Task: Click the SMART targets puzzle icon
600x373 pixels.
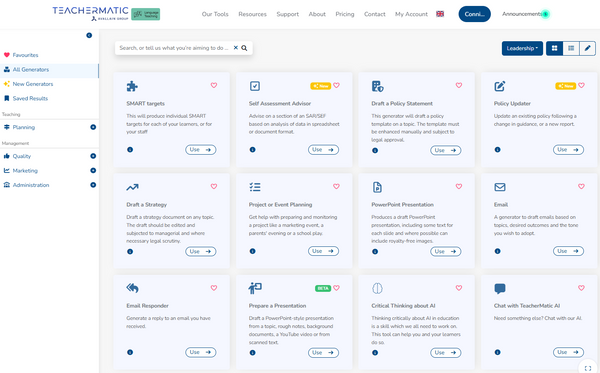Action: (x=132, y=86)
